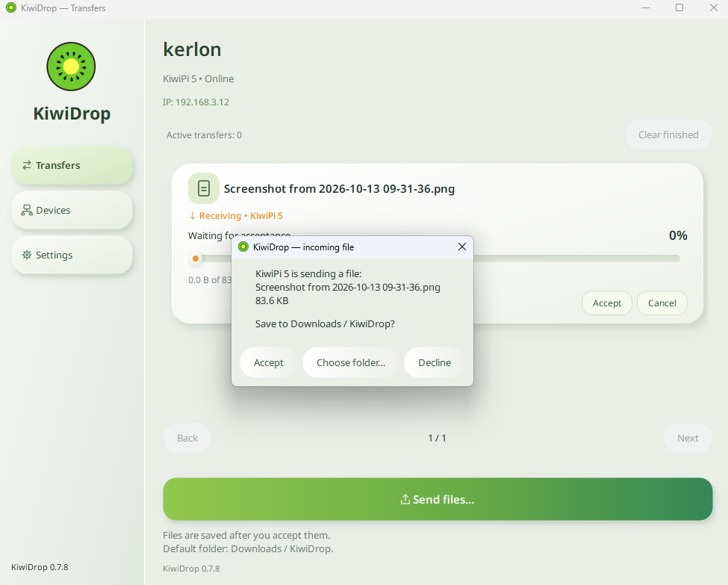Cancel the screenshot transfer on the card
Image resolution: width=728 pixels, height=585 pixels.
662,303
